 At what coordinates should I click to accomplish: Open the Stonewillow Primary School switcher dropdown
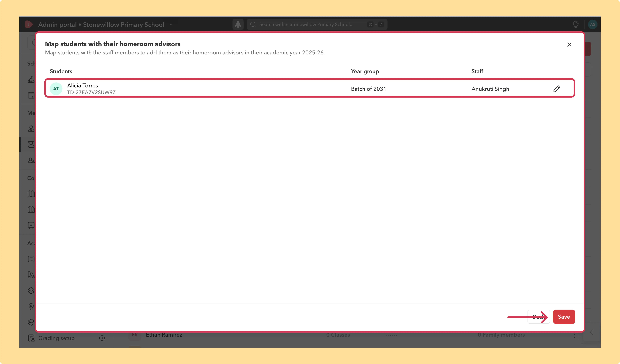tap(171, 24)
